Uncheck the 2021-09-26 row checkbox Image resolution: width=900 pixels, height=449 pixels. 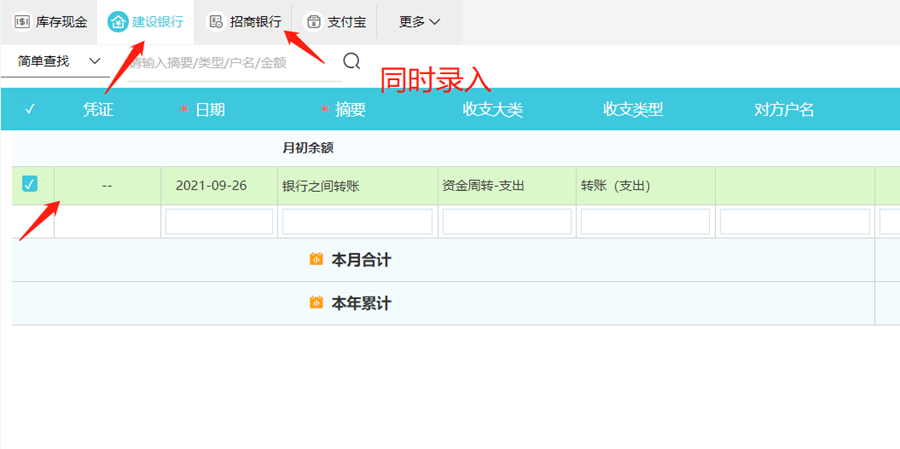tap(30, 184)
